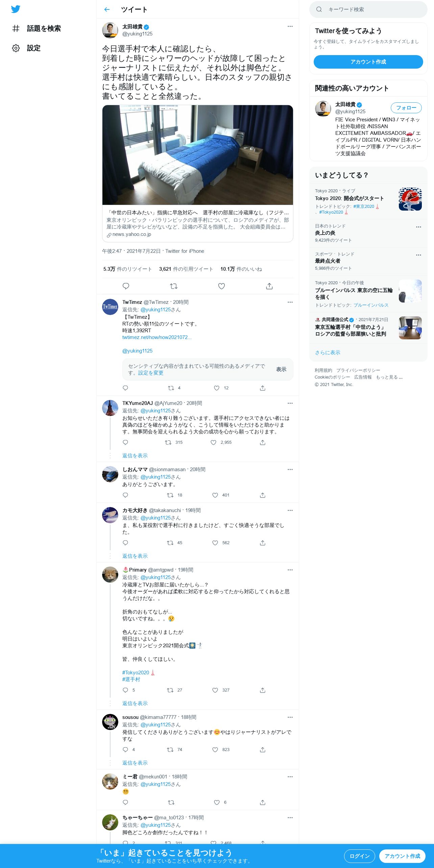The width and height of the screenshot is (434, 868).
Task: Open more menu for 炎上の炎 trend
Action: [x=418, y=227]
